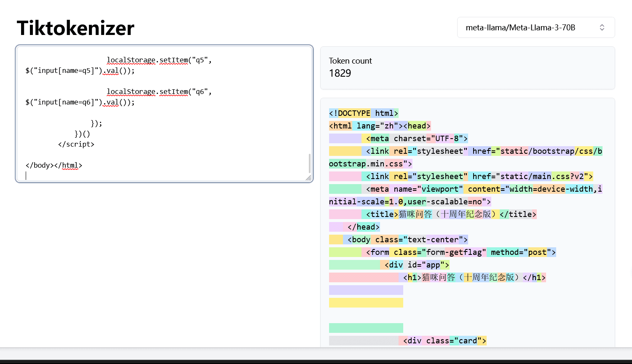Click the </head> token

point(364,227)
